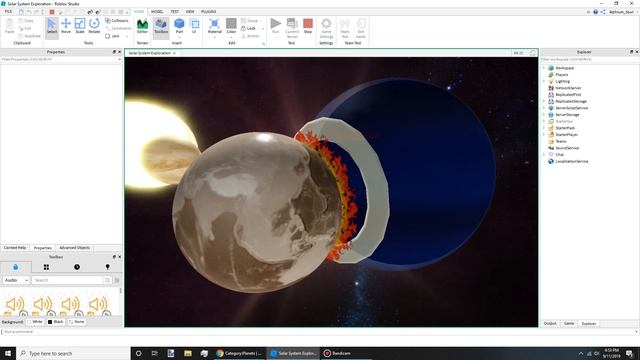Switch to the MODEL ribbon tab
Viewport: 640px width, 360px height.
coord(157,11)
